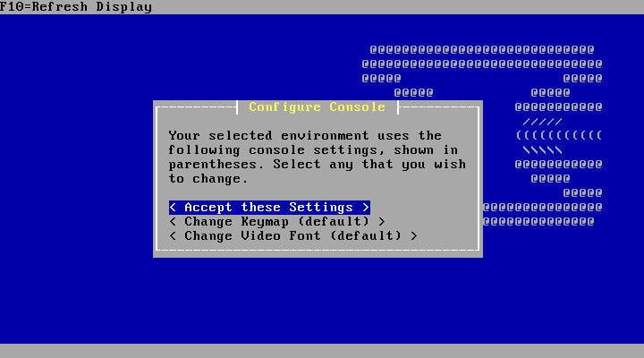This screenshot has height=358, width=644.
Task: Click left angle bracket before Accept
Action: [x=173, y=207]
